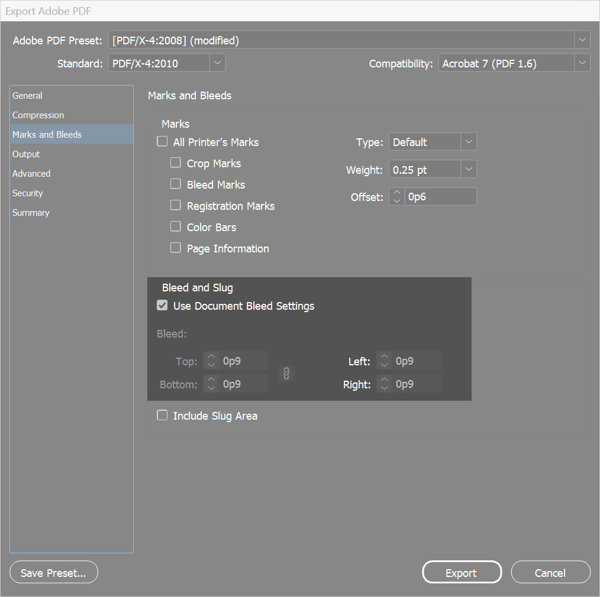Select the General category
600x597 pixels.
pos(72,96)
